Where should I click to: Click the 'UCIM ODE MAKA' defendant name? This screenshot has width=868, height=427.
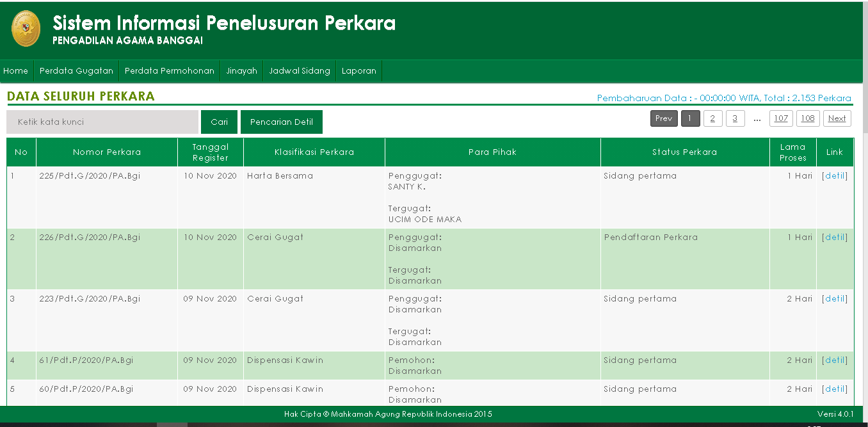425,219
